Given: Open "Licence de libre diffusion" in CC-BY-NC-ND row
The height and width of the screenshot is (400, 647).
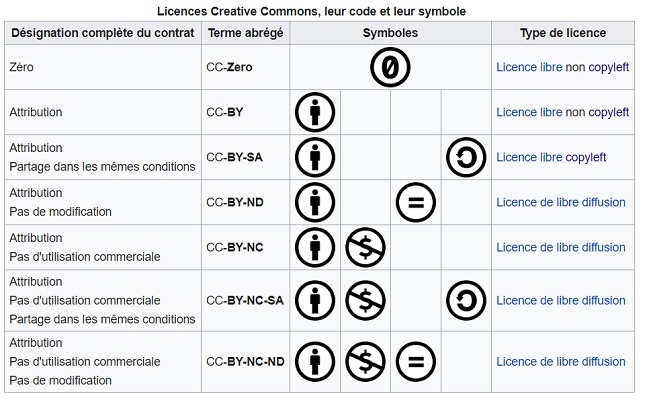Looking at the screenshot, I should pyautogui.click(x=560, y=362).
